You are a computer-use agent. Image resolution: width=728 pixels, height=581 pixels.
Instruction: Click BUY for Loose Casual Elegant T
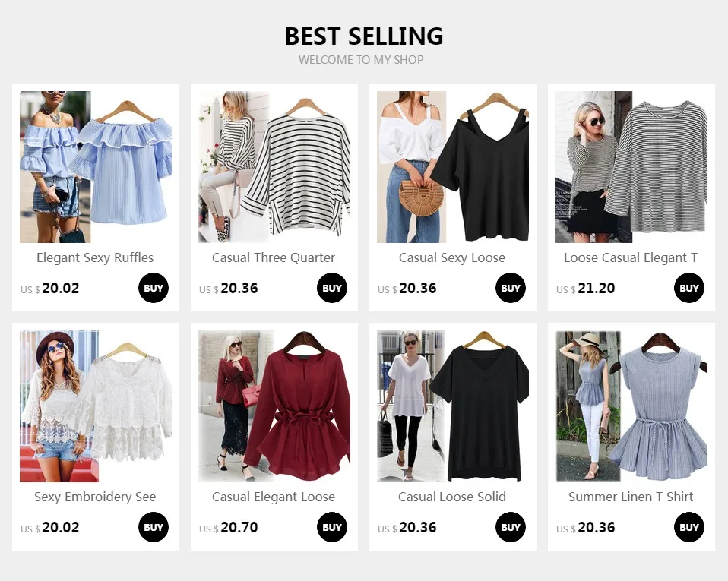click(689, 288)
